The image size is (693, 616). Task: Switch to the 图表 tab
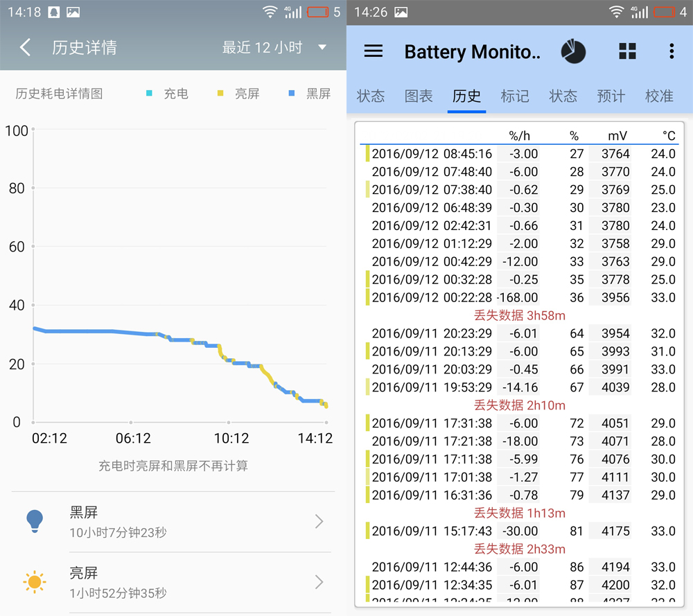pyautogui.click(x=419, y=97)
